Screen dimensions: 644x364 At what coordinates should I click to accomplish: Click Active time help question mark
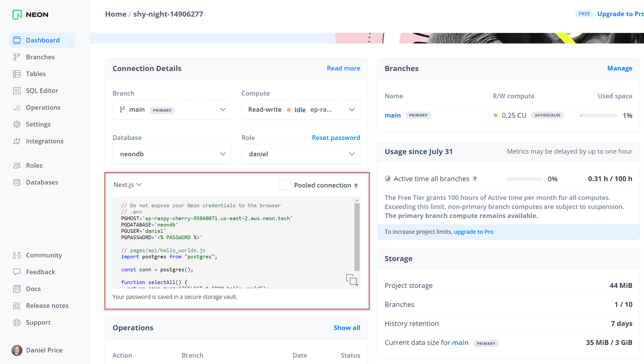475,179
